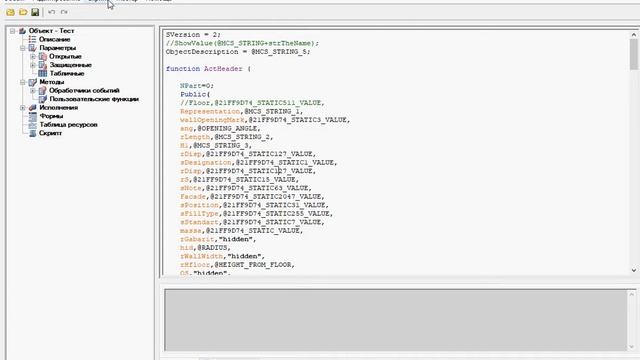The height and width of the screenshot is (360, 640).
Task: Click the sDesignation code line
Action: click(259, 162)
